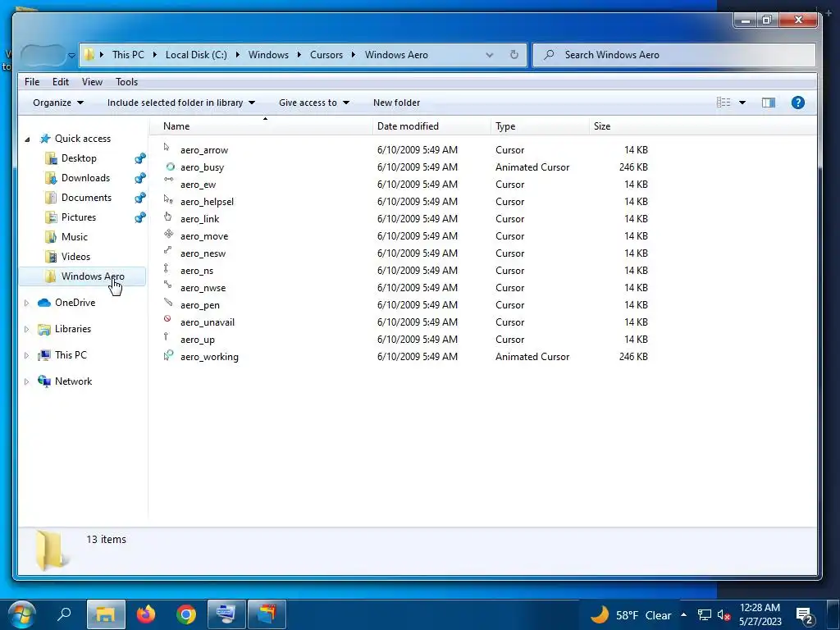Open the notification center icon
Image resolution: width=840 pixels, height=630 pixels.
tap(805, 616)
